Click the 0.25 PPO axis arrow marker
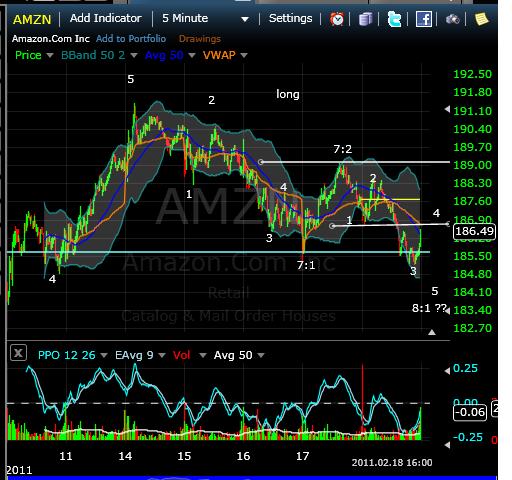The width and height of the screenshot is (512, 480). (x=448, y=371)
